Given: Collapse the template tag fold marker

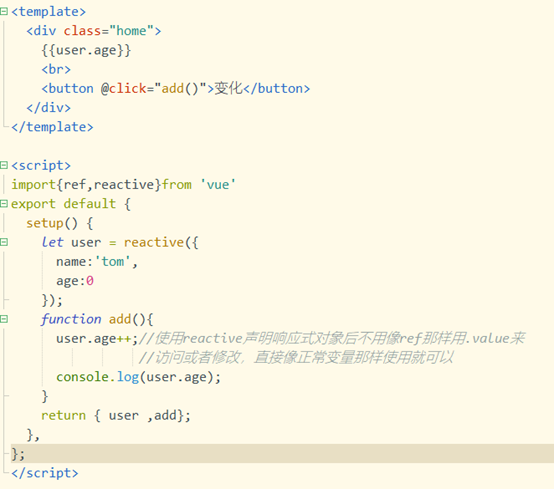Looking at the screenshot, I should (4, 12).
